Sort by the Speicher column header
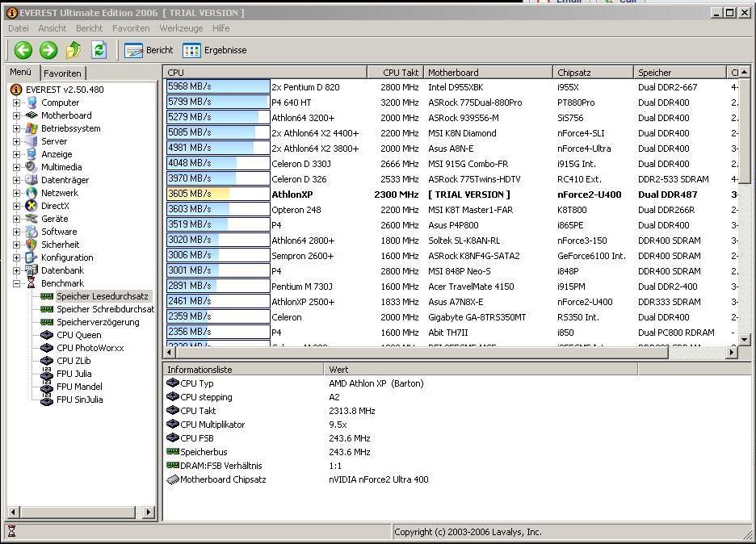This screenshot has width=756, height=544. (x=679, y=73)
